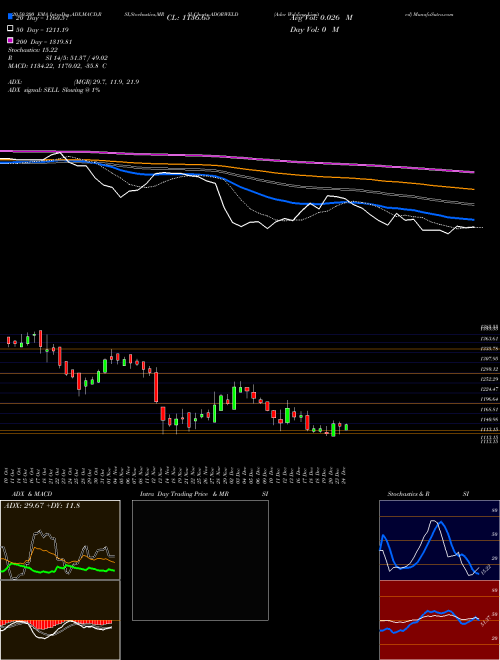Click the MACD: 1134.22, 1170.02 value line

[57, 66]
